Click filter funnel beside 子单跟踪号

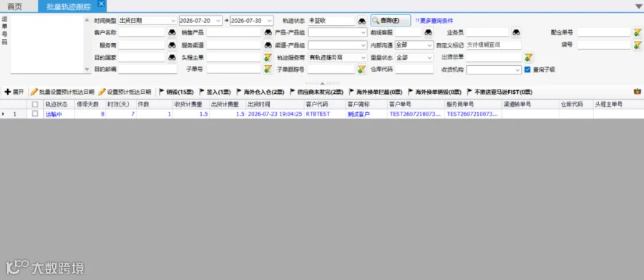[x=361, y=69]
